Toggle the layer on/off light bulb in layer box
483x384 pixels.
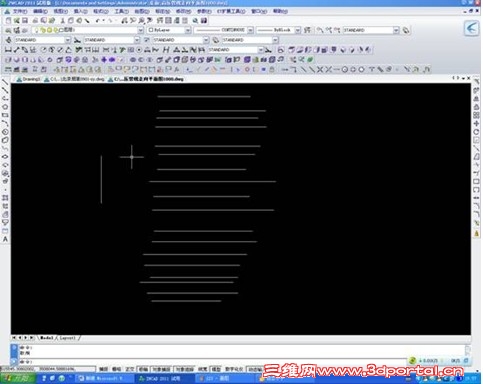pos(37,30)
